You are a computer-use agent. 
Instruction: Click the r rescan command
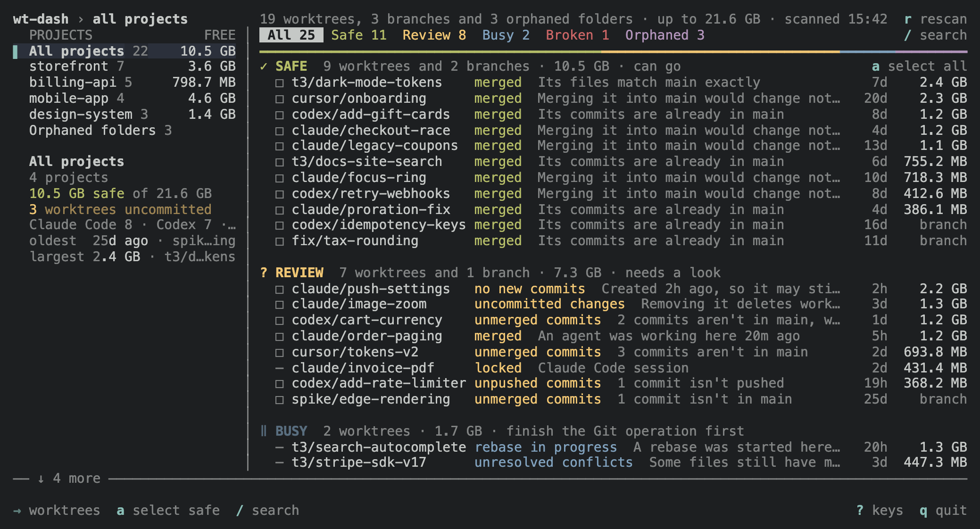pyautogui.click(x=936, y=19)
